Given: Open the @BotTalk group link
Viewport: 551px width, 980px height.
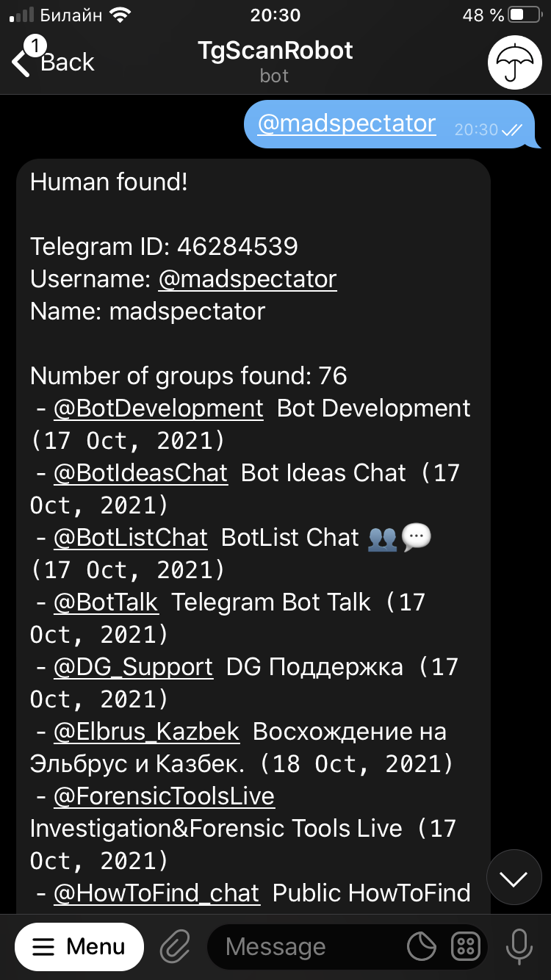Looking at the screenshot, I should 106,602.
